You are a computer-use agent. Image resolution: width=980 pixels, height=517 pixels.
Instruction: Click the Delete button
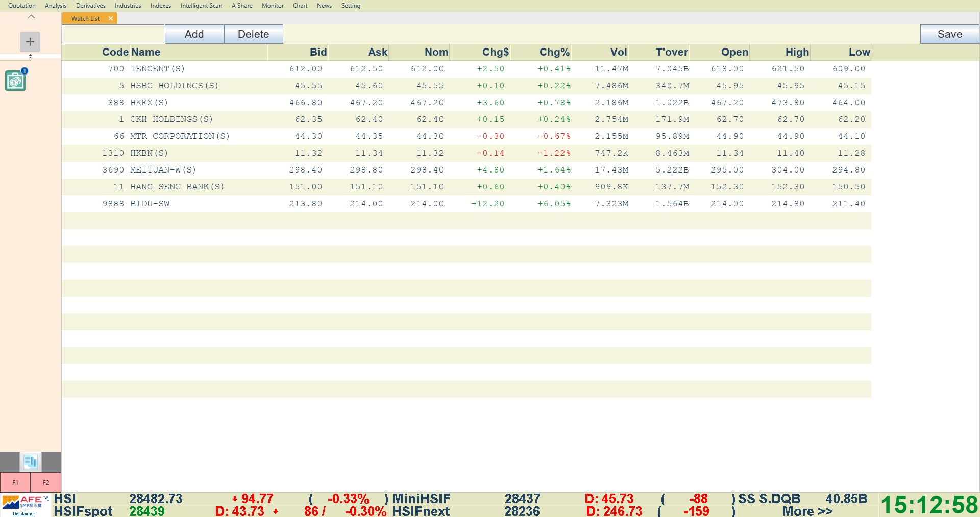tap(254, 34)
